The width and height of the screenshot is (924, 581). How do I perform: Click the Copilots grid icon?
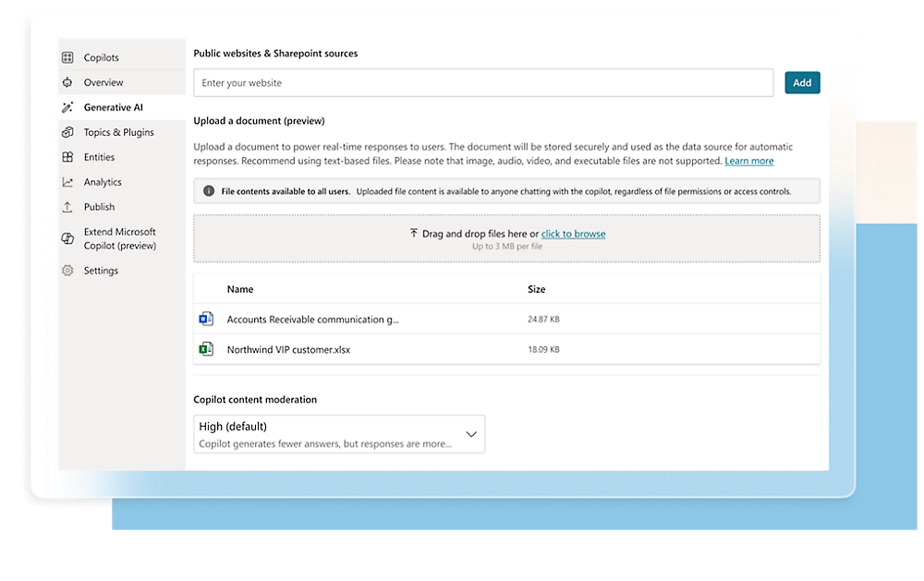click(67, 58)
